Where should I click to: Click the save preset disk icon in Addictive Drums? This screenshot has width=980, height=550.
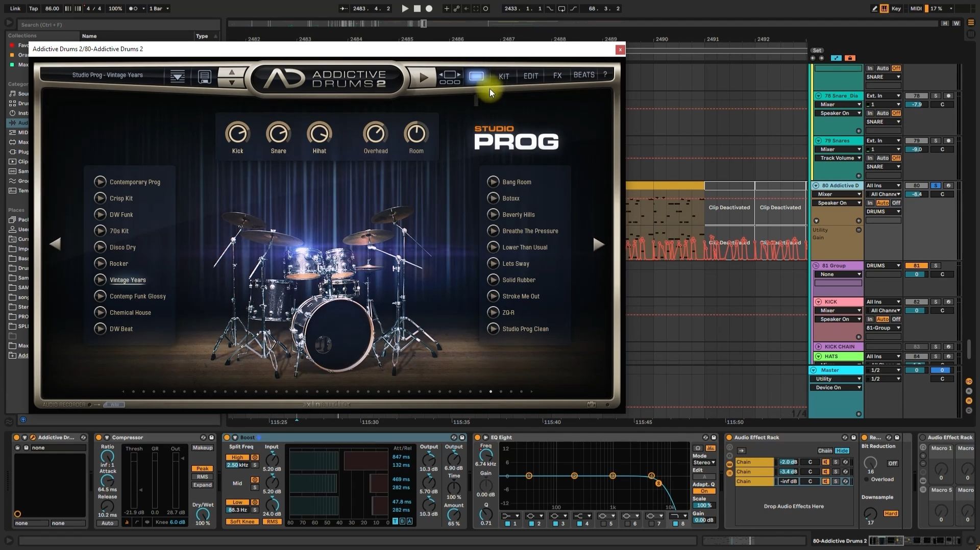click(204, 77)
